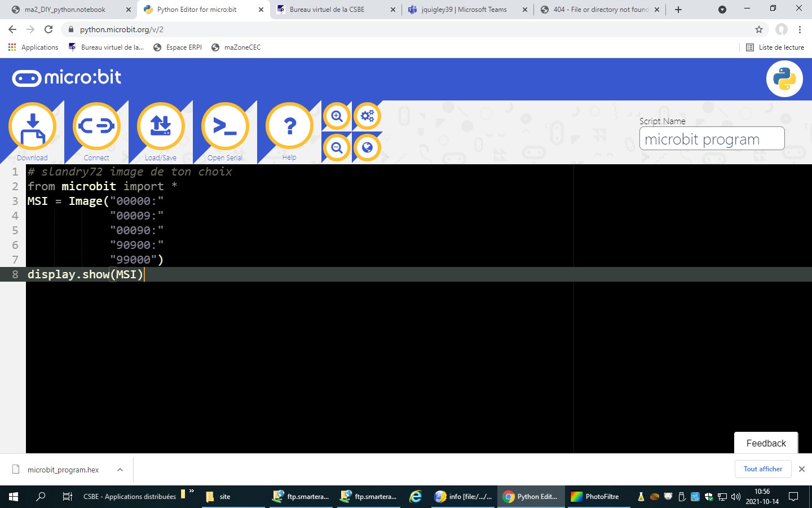Open the editor options gears

click(x=368, y=116)
